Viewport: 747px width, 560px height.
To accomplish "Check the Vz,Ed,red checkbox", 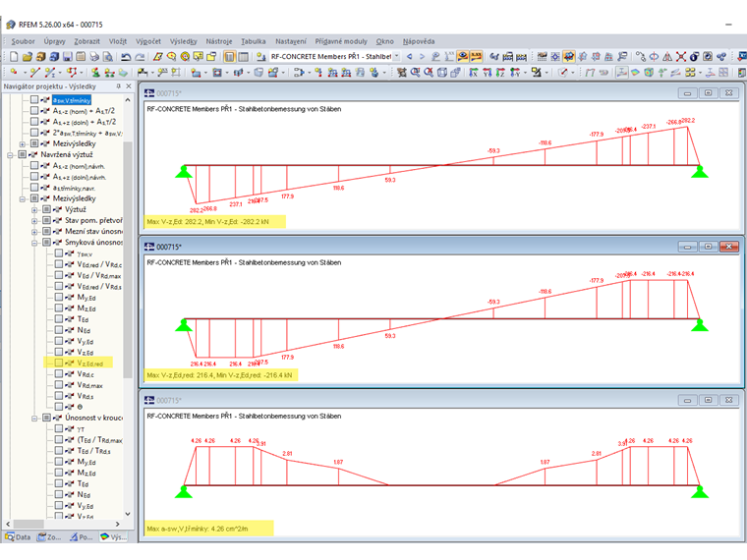I will coord(59,363).
